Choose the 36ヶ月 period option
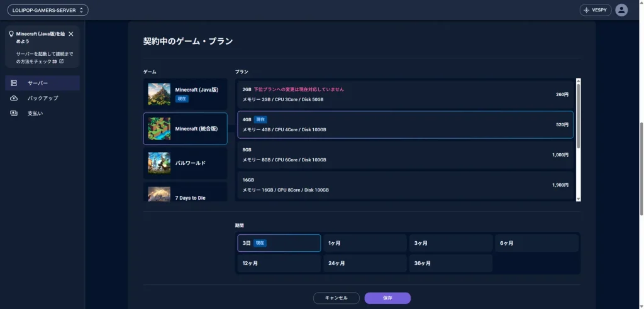 point(450,263)
